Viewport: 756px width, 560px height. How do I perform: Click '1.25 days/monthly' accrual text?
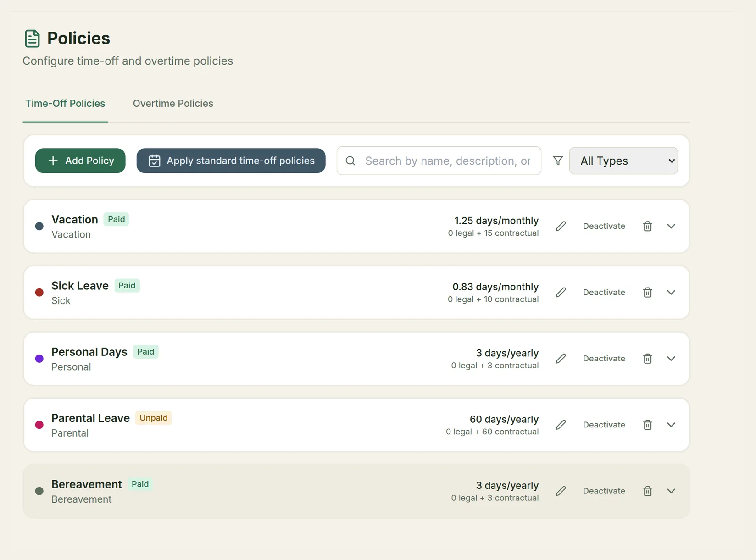(x=496, y=221)
